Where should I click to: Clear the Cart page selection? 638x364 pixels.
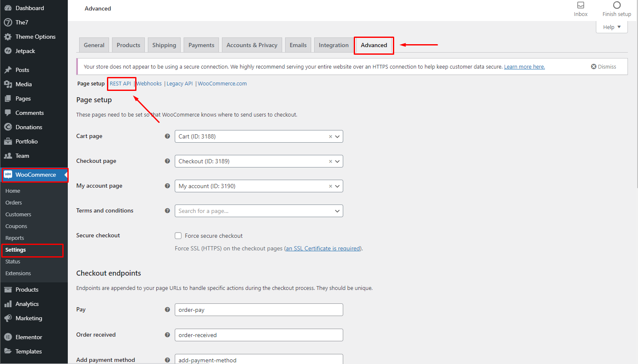click(x=331, y=136)
